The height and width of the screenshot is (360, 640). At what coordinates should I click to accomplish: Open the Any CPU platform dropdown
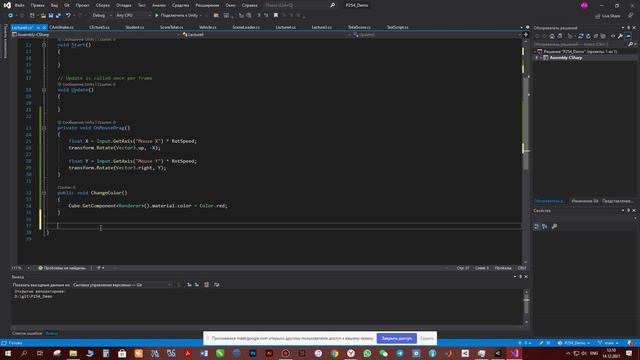tap(133, 16)
